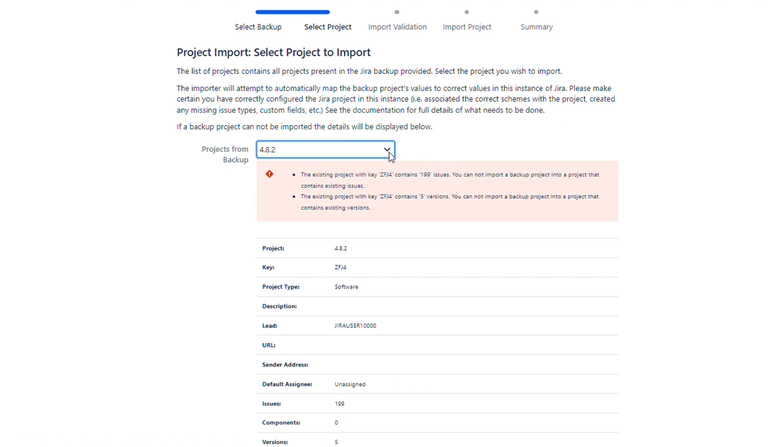
Task: Click the Unassigned default assignee value
Action: coord(350,384)
